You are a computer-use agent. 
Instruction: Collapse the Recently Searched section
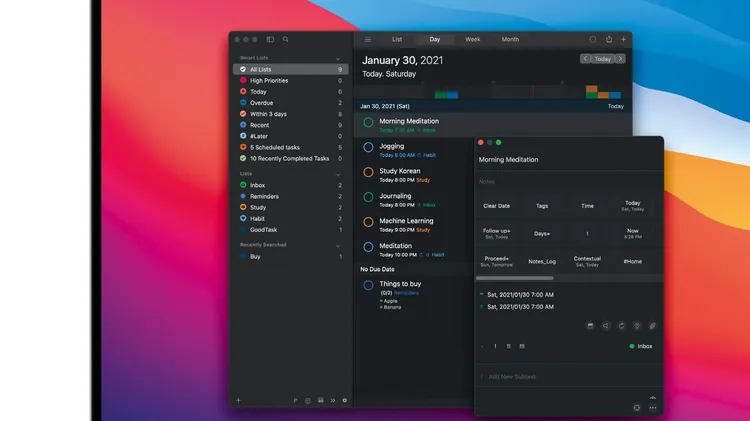(x=338, y=245)
